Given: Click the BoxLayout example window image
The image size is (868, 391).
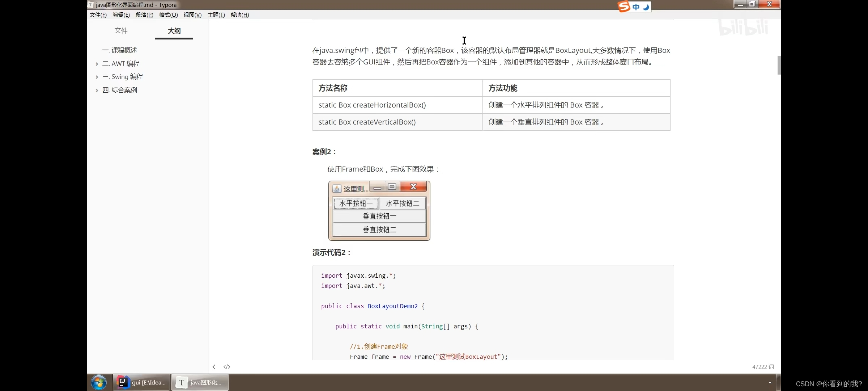Looking at the screenshot, I should coord(379,211).
